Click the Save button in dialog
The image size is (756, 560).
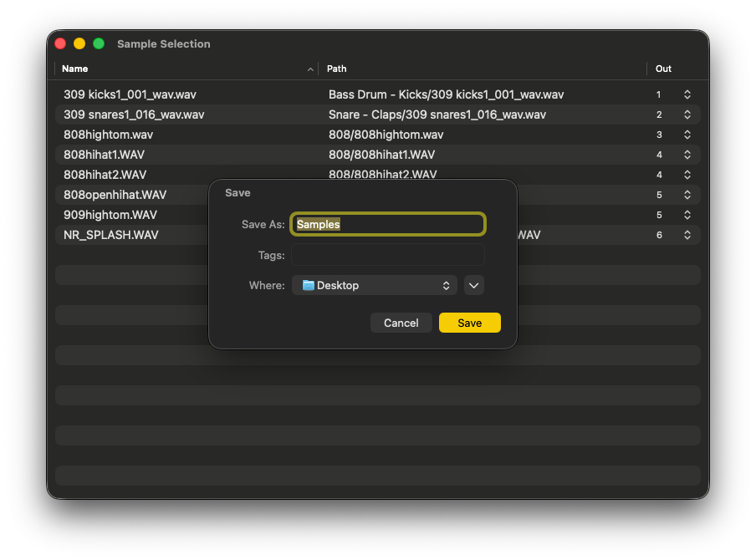tap(469, 323)
